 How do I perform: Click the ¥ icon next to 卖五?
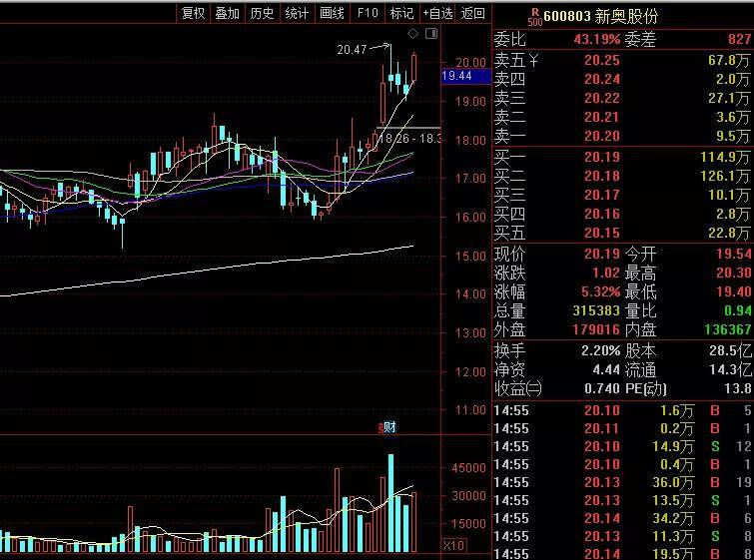click(533, 61)
